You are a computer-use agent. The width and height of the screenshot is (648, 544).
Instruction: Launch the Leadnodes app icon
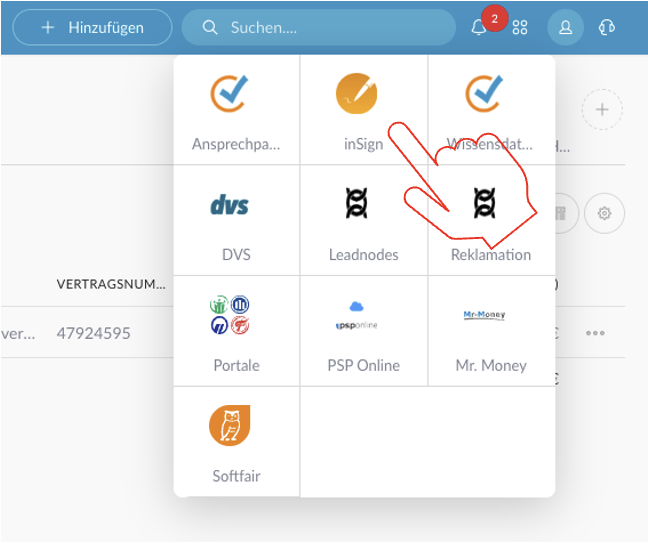[x=356, y=203]
